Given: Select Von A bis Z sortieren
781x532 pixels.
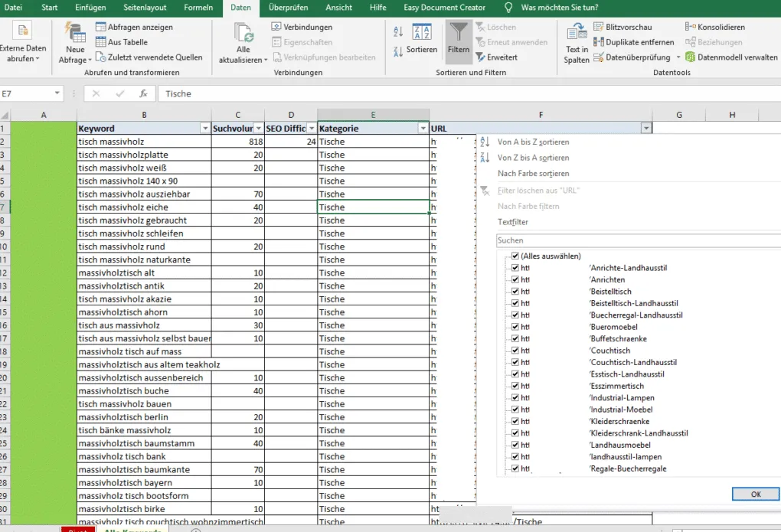Looking at the screenshot, I should 533,142.
